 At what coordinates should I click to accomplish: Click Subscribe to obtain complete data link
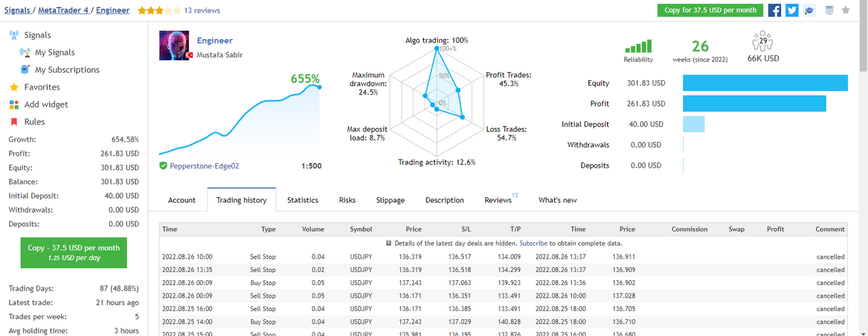coord(534,243)
